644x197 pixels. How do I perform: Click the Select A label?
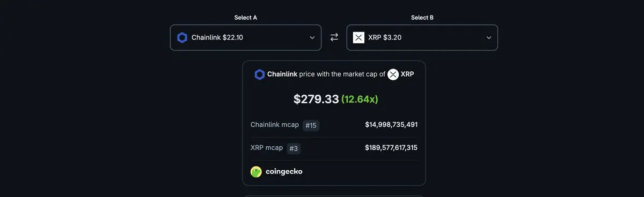pyautogui.click(x=246, y=18)
